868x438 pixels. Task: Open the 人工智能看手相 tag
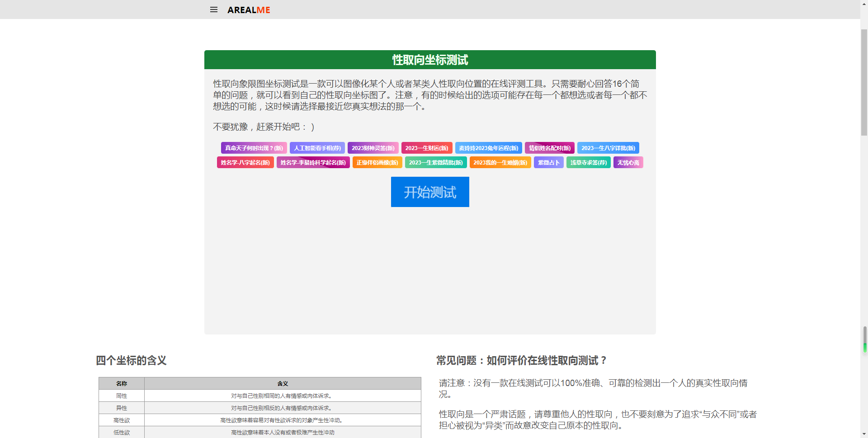coord(317,148)
